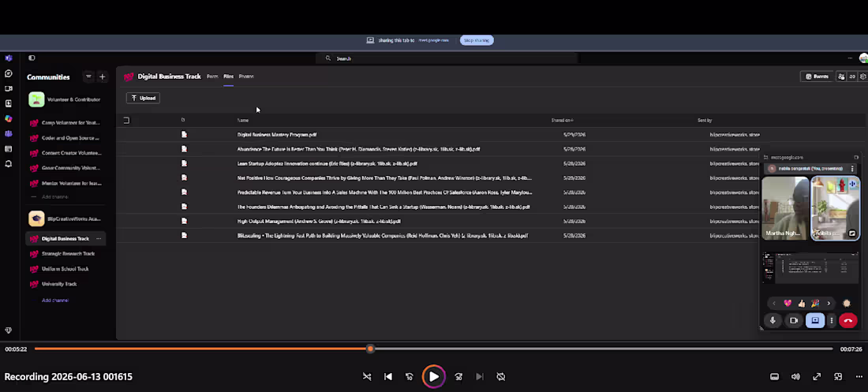Open the invite members icon beside Events
The height and width of the screenshot is (392, 868).
[841, 77]
